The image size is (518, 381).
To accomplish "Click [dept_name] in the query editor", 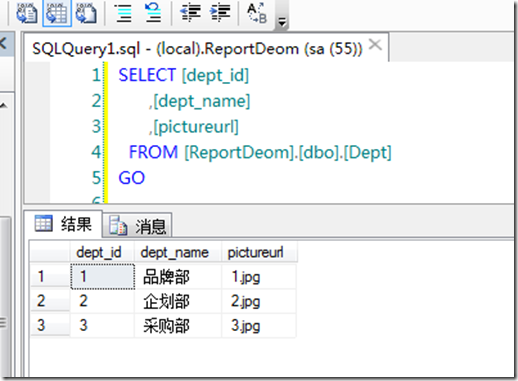I will [x=201, y=101].
